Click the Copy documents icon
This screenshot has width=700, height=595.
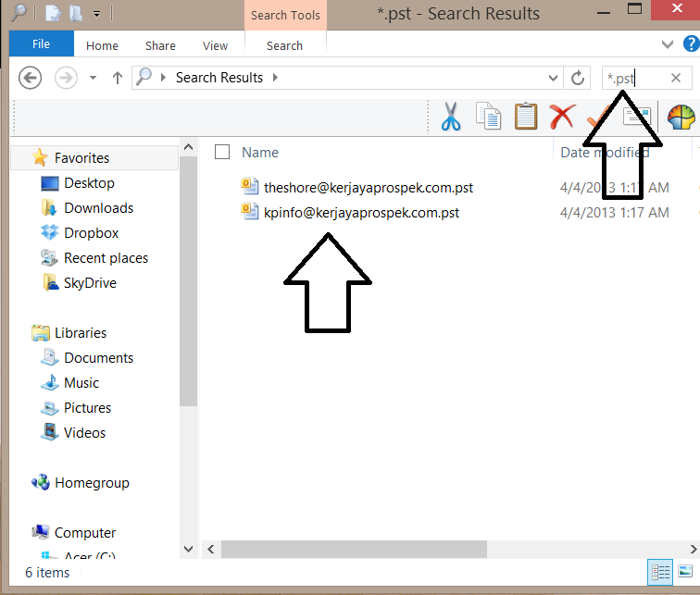[x=488, y=117]
